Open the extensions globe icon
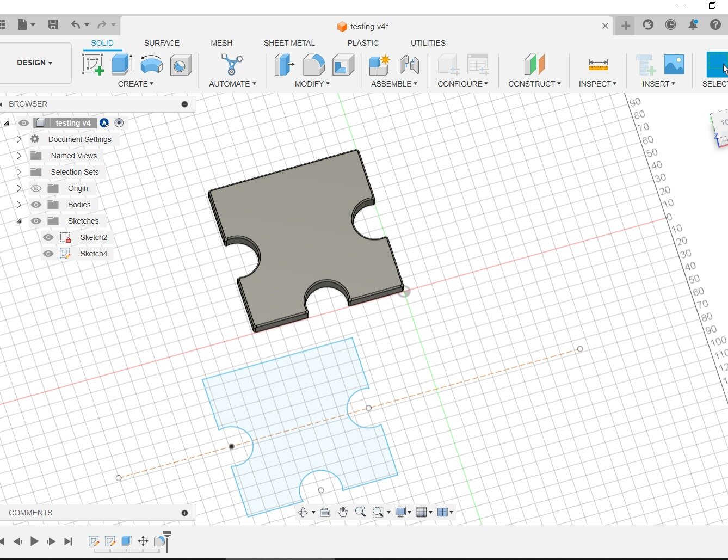Viewport: 728px width, 560px height. pyautogui.click(x=648, y=24)
